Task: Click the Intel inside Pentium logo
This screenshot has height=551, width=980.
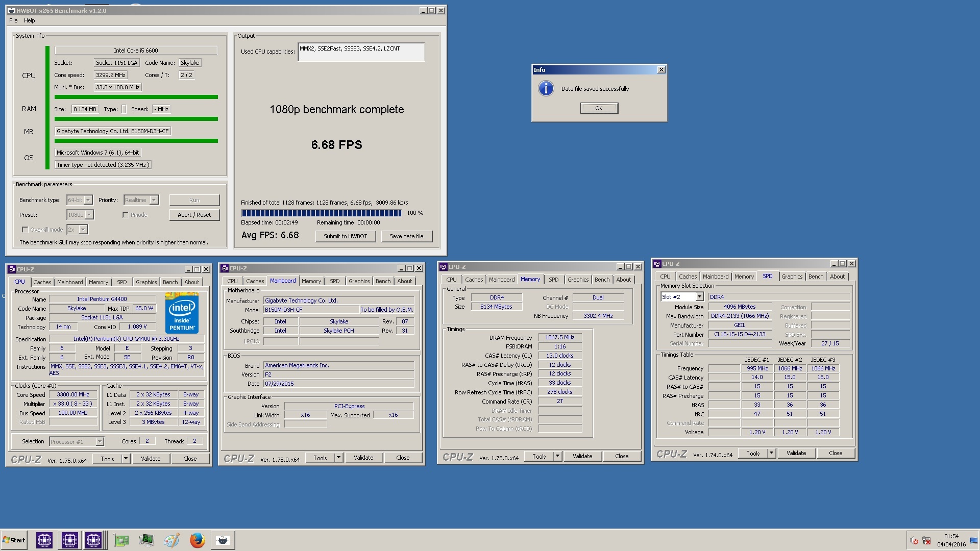Action: (182, 313)
